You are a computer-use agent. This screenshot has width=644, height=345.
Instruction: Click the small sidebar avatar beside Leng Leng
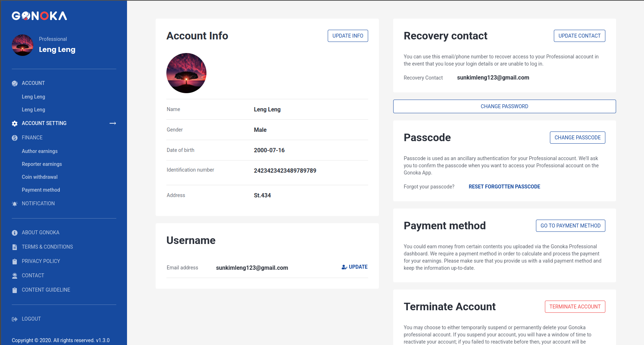23,45
